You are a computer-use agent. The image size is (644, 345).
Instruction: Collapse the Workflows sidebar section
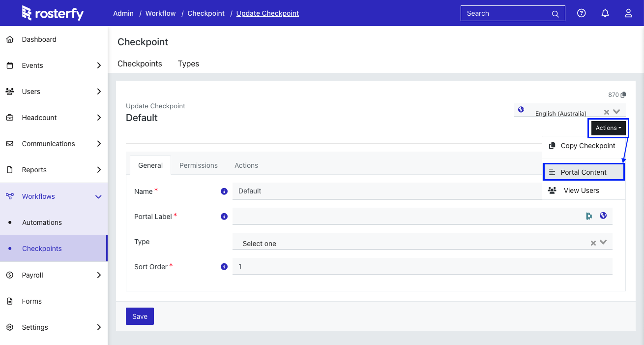[x=98, y=196]
